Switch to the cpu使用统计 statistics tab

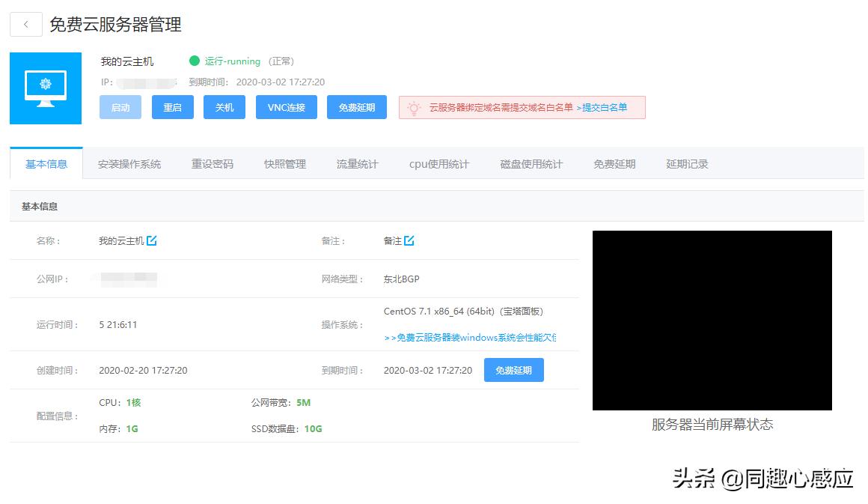438,163
